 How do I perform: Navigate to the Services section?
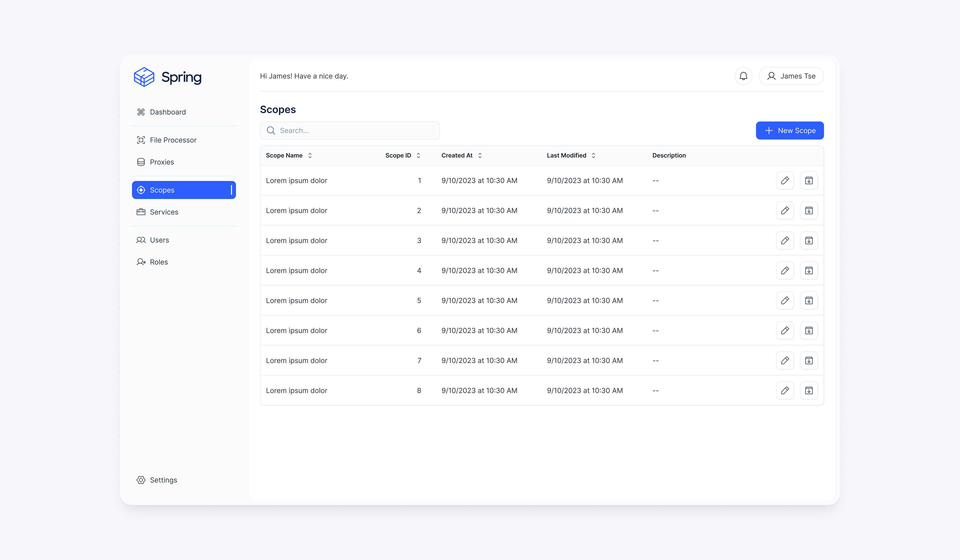tap(164, 212)
